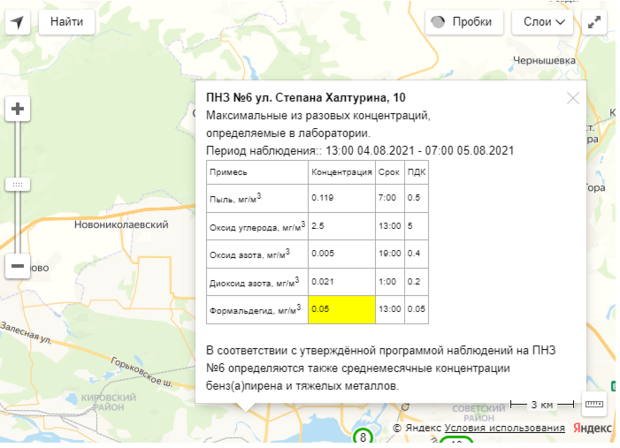Expand the Слои layers dropdown
The image size is (620, 448).
[x=544, y=21]
